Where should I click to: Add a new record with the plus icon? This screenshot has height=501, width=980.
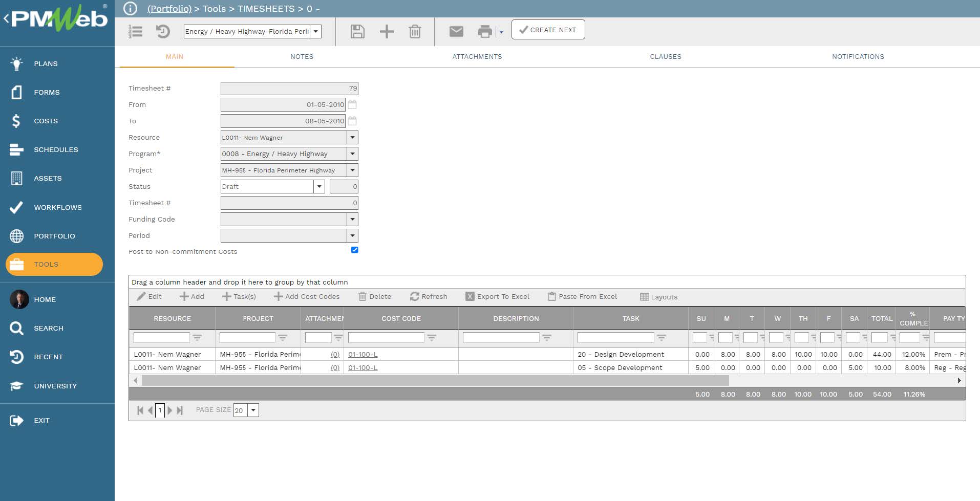pos(387,32)
